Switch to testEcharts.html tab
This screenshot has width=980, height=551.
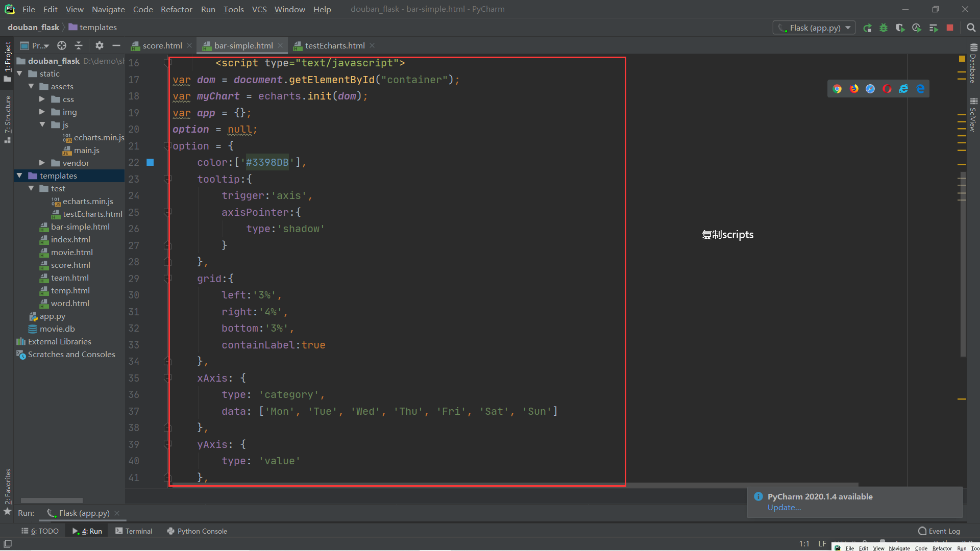pyautogui.click(x=334, y=45)
